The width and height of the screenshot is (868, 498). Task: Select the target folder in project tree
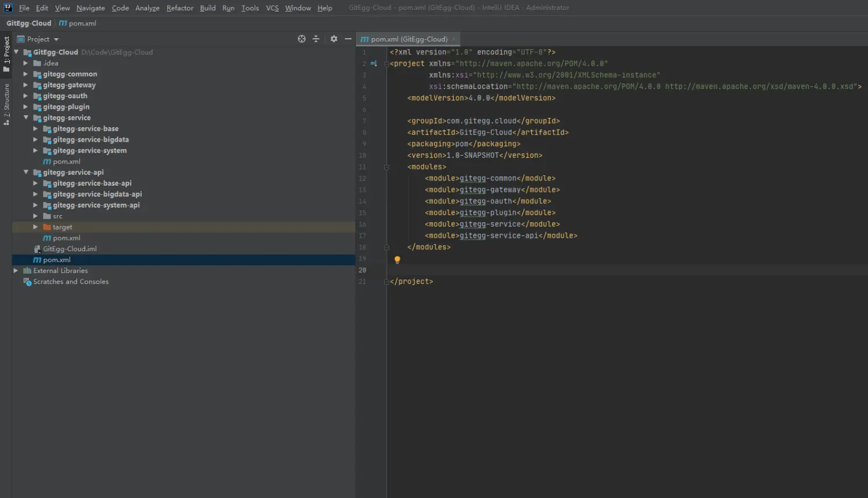(x=62, y=227)
